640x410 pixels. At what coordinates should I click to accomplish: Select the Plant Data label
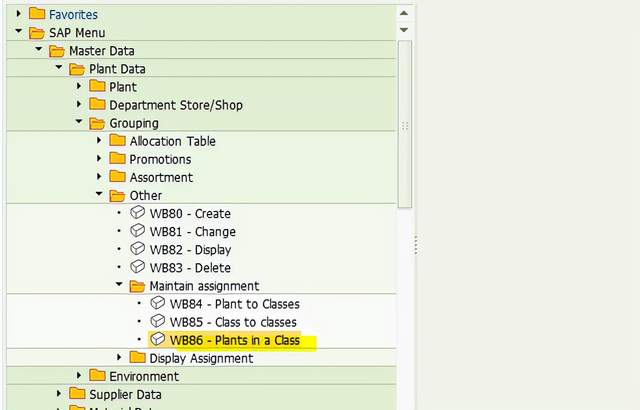pyautogui.click(x=118, y=69)
